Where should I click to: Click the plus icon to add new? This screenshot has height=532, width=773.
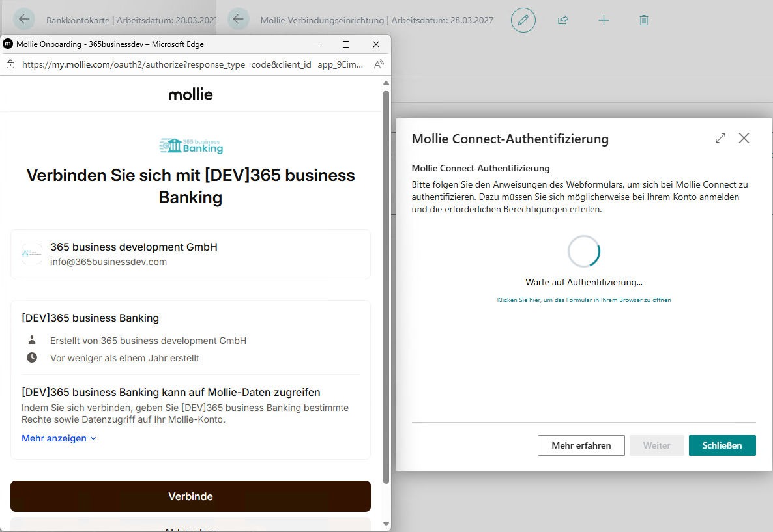point(604,20)
